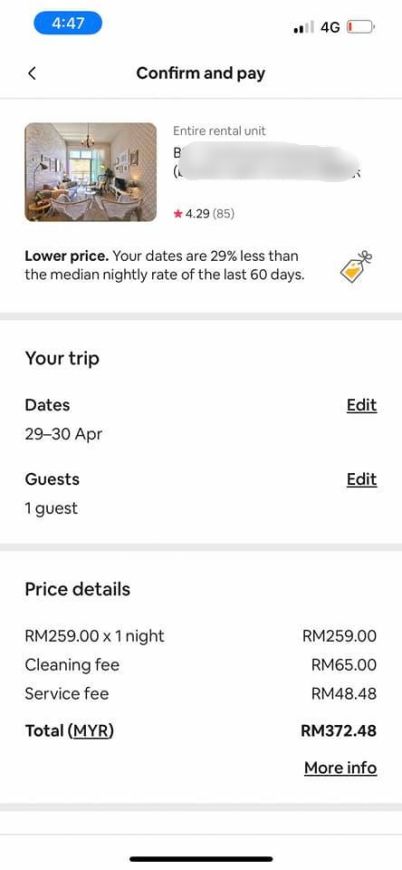Tap the Confirm and pay title
The height and width of the screenshot is (870, 402).
click(201, 73)
